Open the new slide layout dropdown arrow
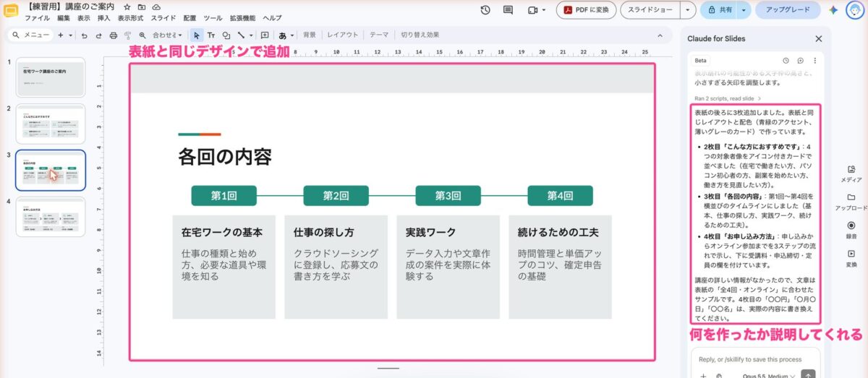This screenshot has width=868, height=378. point(70,35)
